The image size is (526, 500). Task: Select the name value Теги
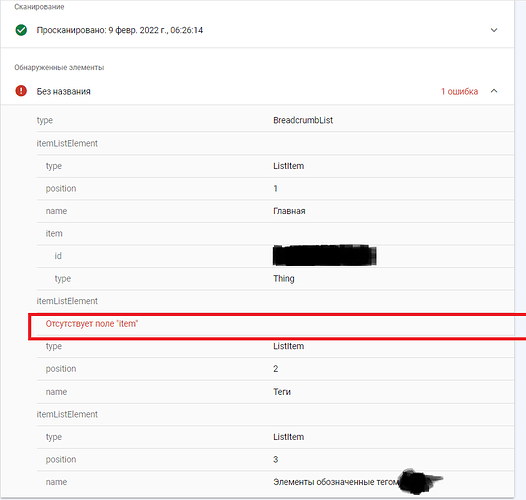[x=282, y=392]
